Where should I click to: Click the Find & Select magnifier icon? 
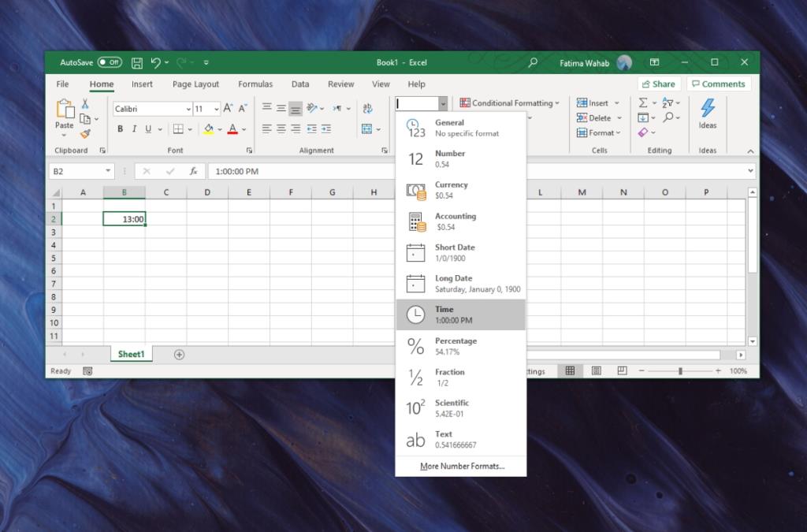tap(668, 117)
